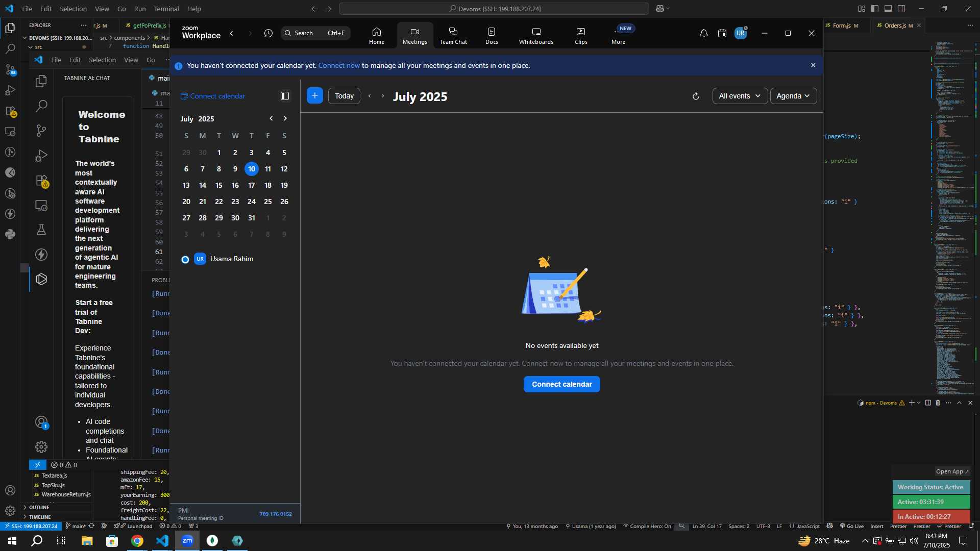Open the Meetings tab in Zoom
Screen dimensions: 980x551
[x=415, y=36]
